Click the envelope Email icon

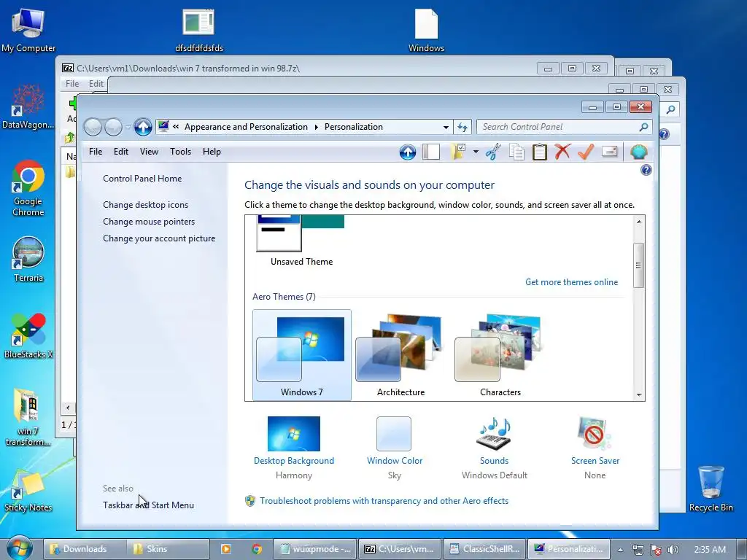coord(609,152)
